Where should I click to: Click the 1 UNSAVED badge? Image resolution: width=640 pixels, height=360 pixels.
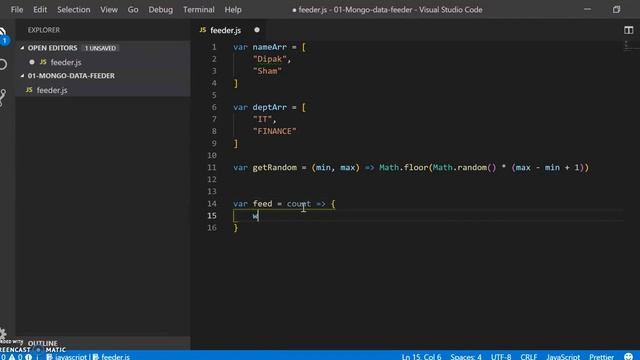(x=100, y=48)
